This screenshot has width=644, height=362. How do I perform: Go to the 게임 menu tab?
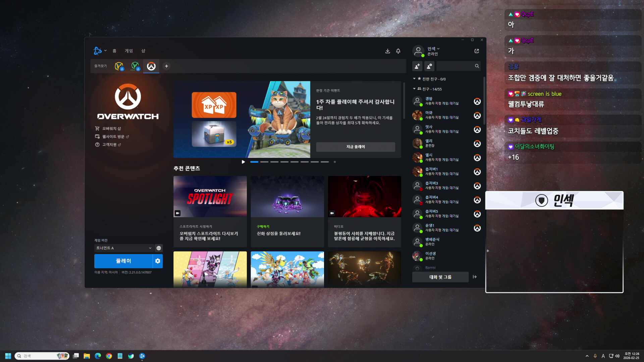click(129, 51)
